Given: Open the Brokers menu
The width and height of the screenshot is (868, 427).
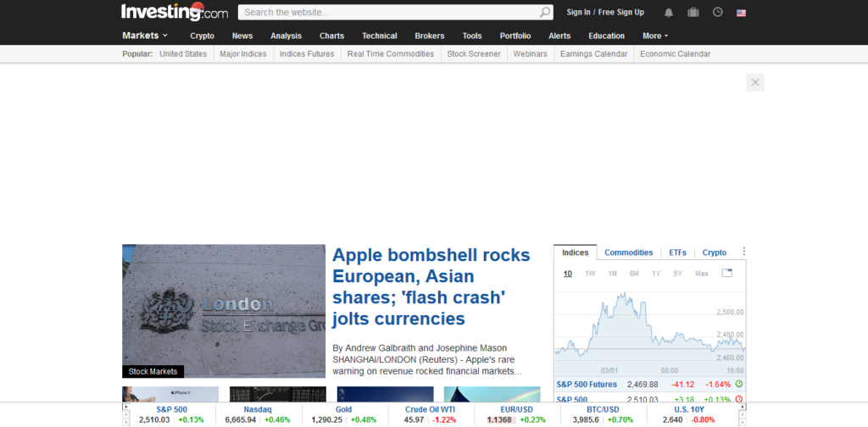Looking at the screenshot, I should click(430, 36).
